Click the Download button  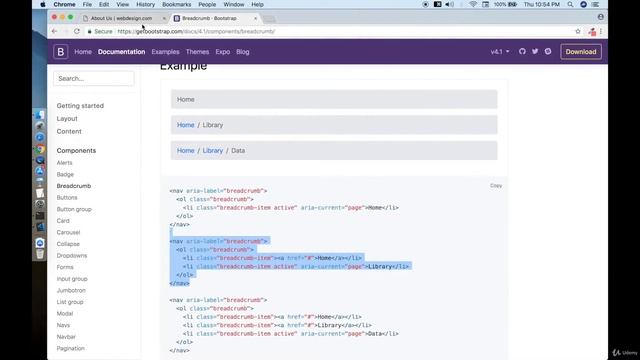[581, 52]
